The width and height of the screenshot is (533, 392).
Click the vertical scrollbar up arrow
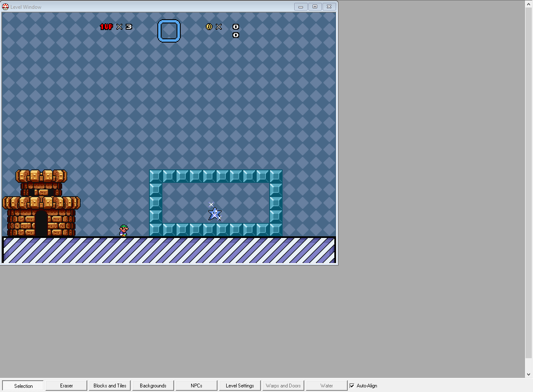tap(529, 4)
